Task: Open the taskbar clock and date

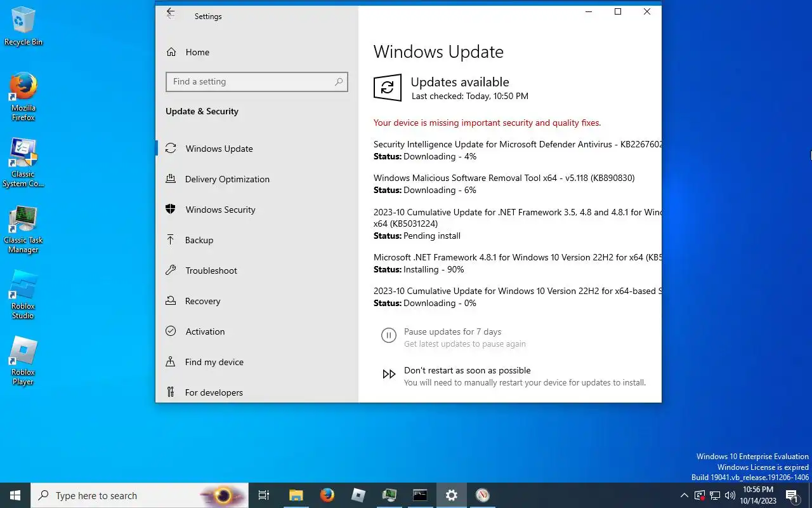Action: [x=758, y=495]
